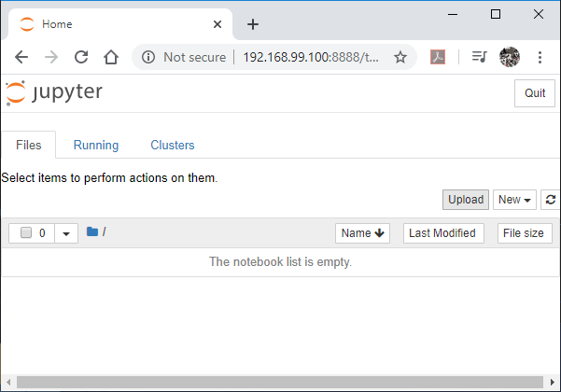
Task: Expand the selection type dropdown arrow
Action: click(x=66, y=233)
